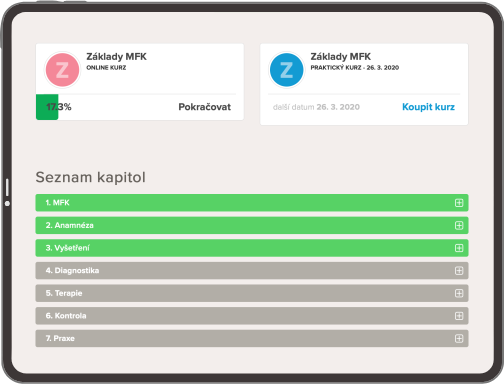The image size is (504, 384).
Task: Expand chapter 7. Praxe plus icon
Action: [x=459, y=338]
